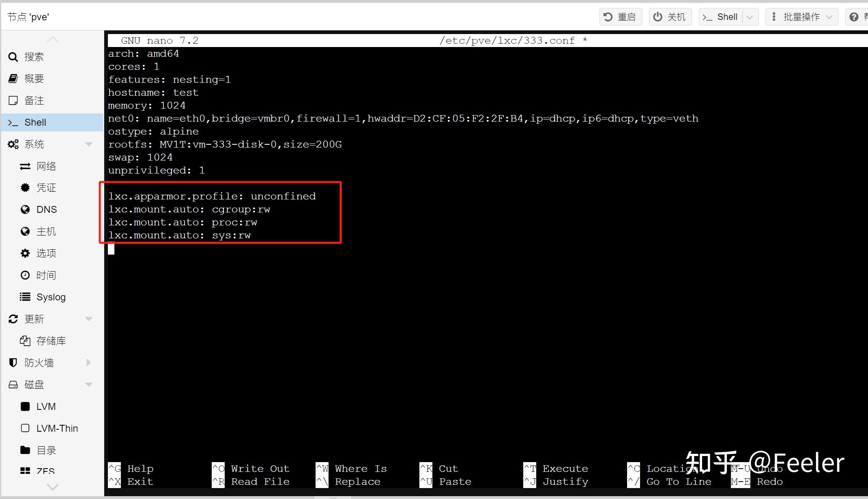Click the help question-mark icon top right
Image resolution: width=868 pixels, height=499 pixels.
point(854,17)
